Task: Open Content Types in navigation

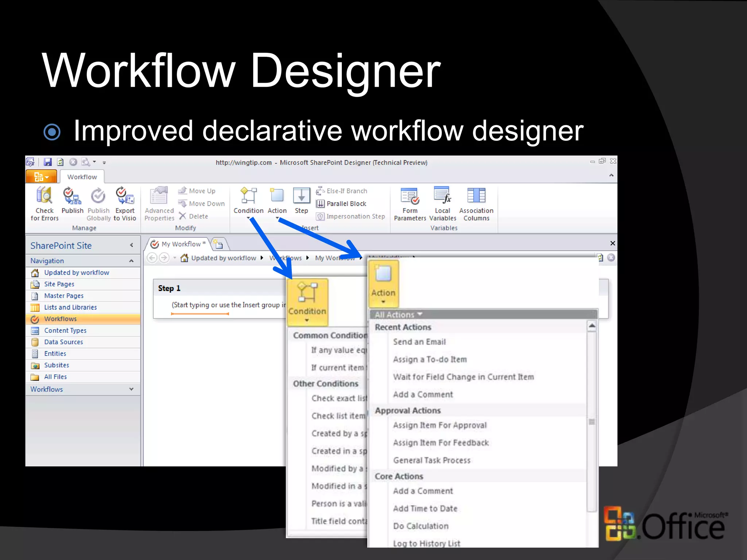Action: 83,330
